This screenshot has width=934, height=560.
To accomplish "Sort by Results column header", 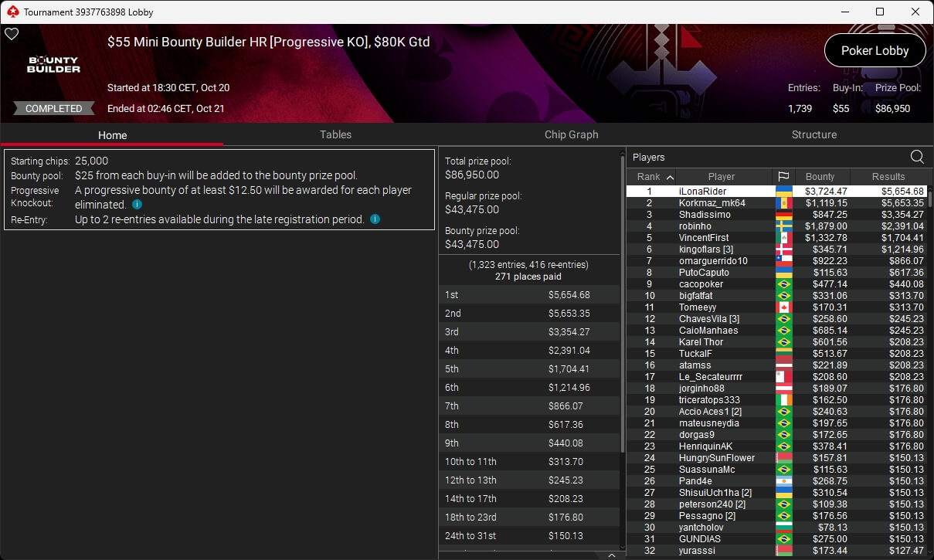I will click(888, 177).
